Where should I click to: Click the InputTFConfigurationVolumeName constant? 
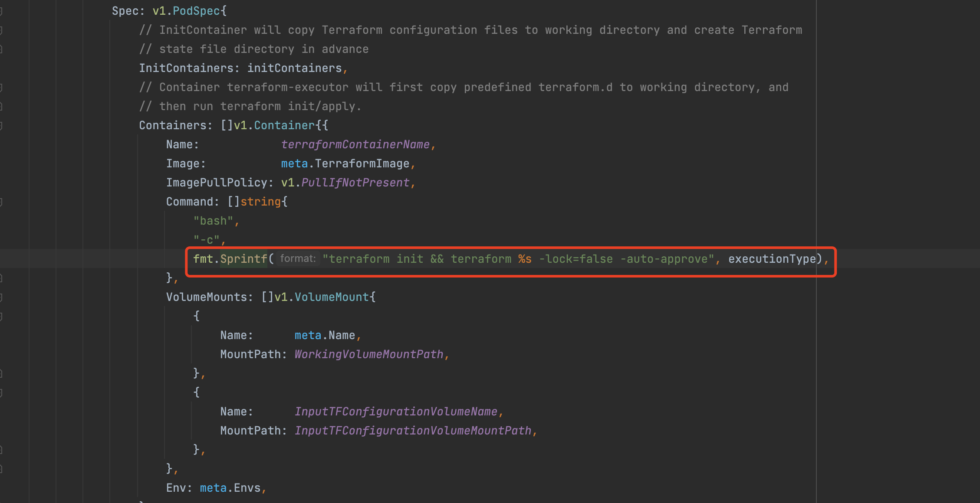click(x=396, y=412)
